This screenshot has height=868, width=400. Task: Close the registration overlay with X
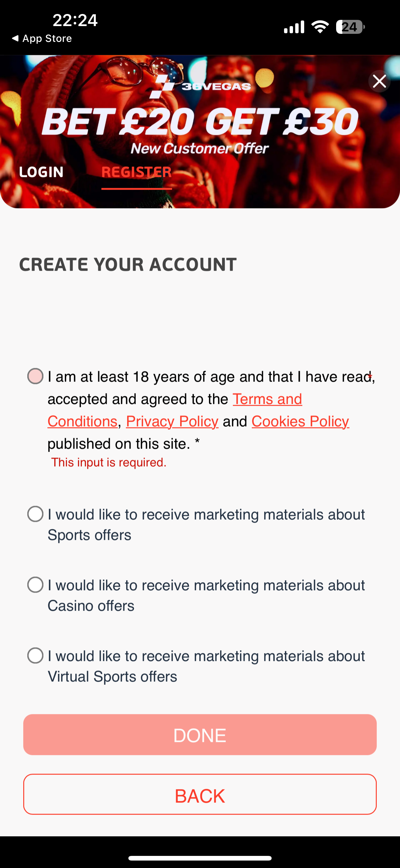(380, 81)
